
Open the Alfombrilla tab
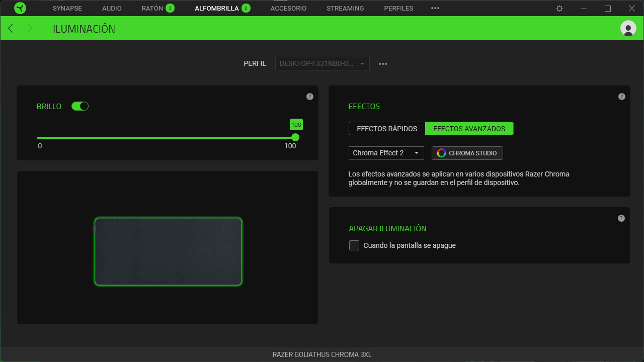217,8
